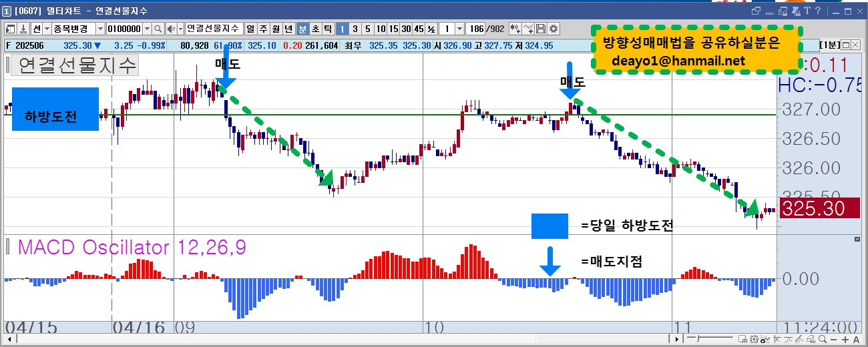Click the T font size icon in title bar
The height and width of the screenshot is (347, 868).
pyautogui.click(x=807, y=11)
